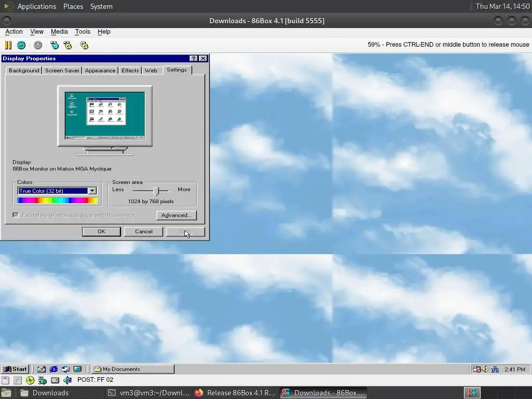Click slider track near More label

click(165, 191)
